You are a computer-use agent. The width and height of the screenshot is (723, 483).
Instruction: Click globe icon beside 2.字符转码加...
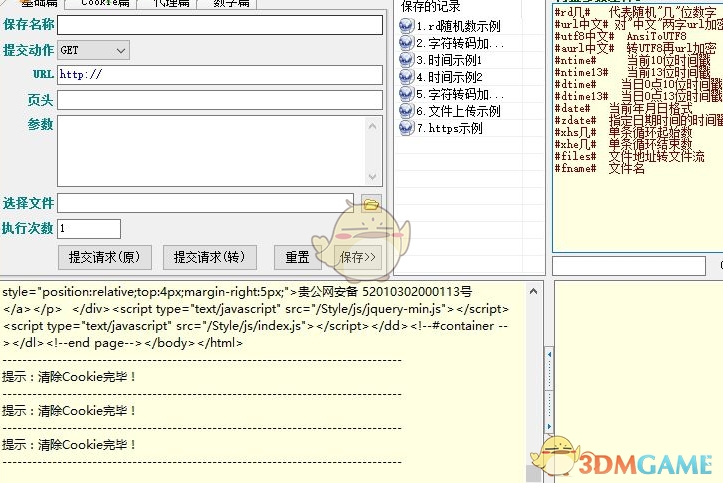click(x=406, y=43)
